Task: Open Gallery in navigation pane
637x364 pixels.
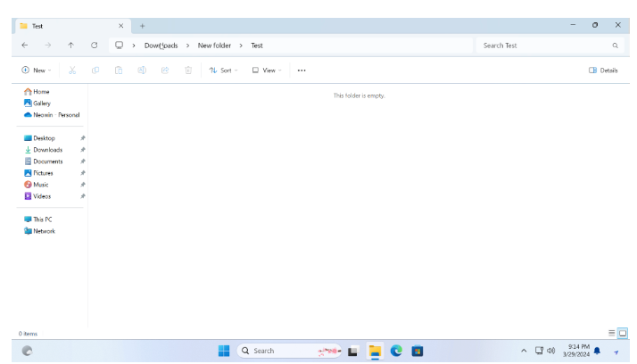Action: tap(37, 103)
